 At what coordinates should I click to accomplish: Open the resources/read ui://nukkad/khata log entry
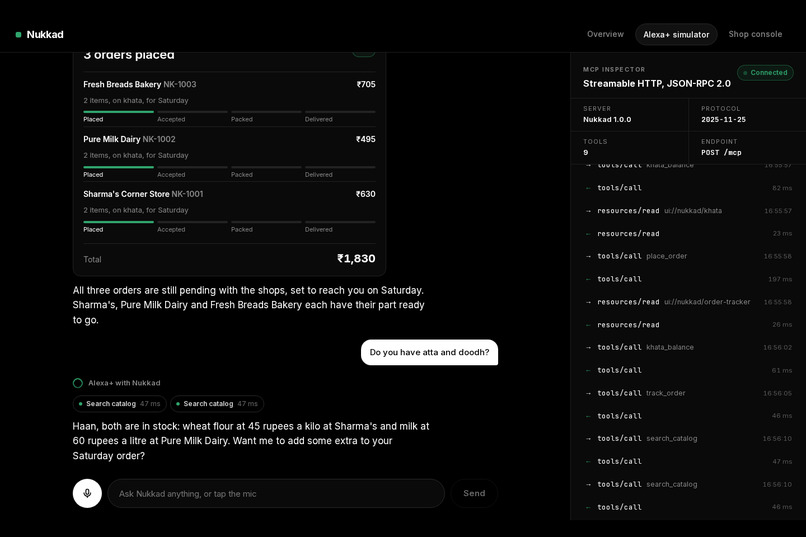[689, 211]
